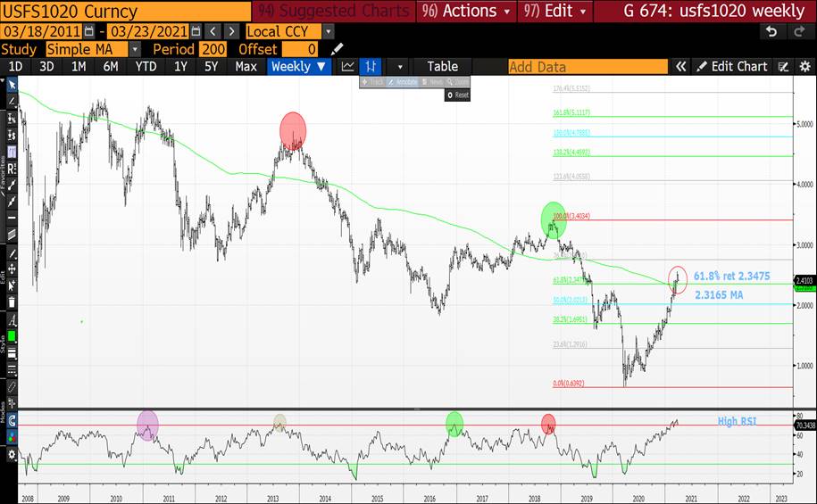Expand the Local CCY currency dropdown
This screenshot has height=504, width=817.
(x=328, y=32)
